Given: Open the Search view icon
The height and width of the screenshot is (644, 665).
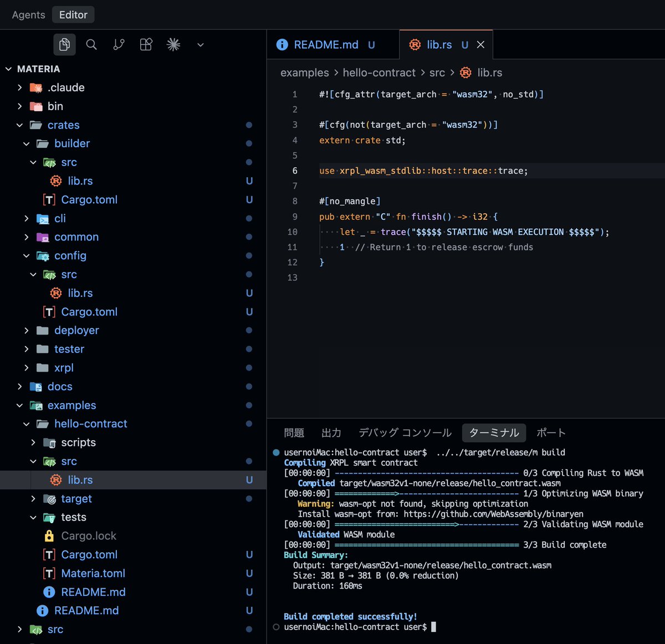Looking at the screenshot, I should [x=91, y=44].
